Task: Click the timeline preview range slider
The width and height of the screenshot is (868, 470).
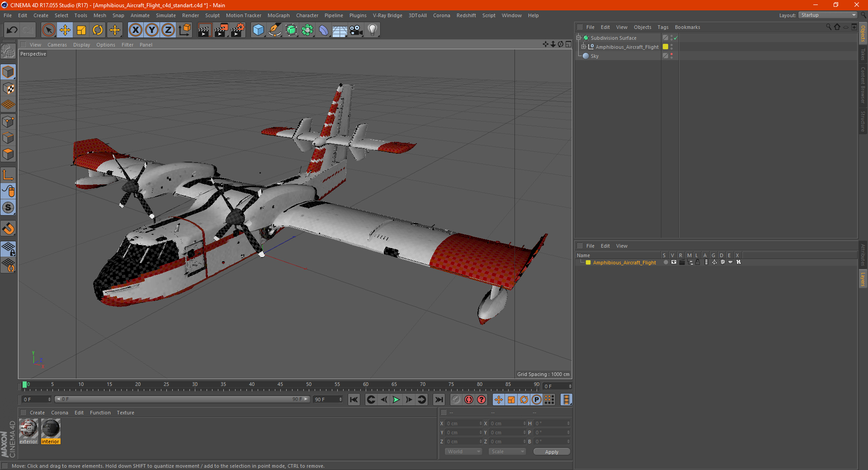Action: (182, 399)
